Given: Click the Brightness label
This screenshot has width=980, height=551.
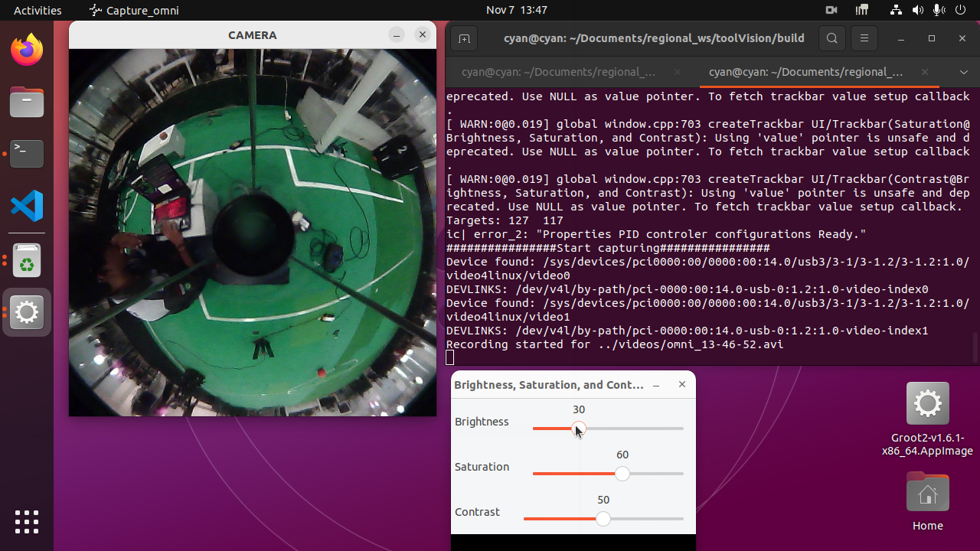Looking at the screenshot, I should (x=482, y=422).
